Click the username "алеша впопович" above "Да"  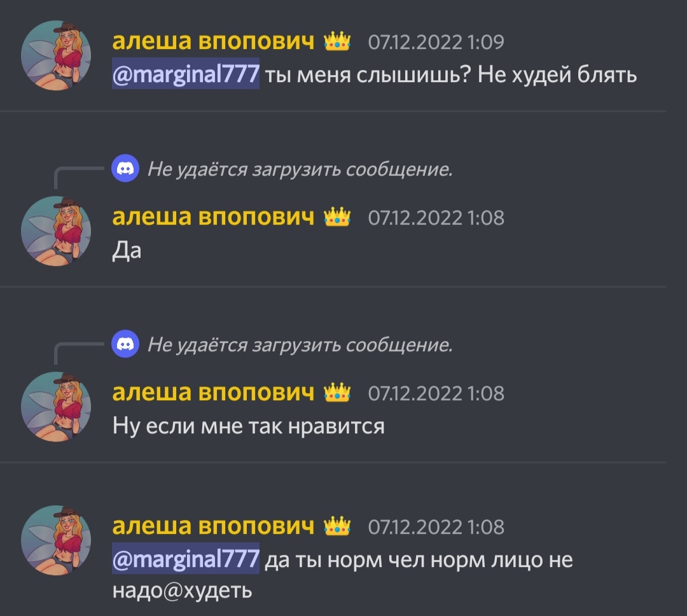(x=213, y=217)
